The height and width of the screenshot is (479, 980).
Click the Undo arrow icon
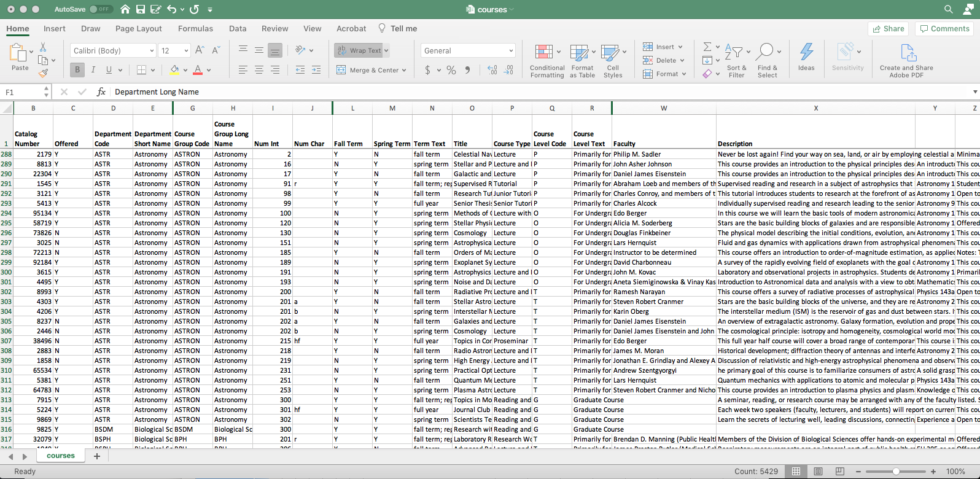click(x=172, y=9)
